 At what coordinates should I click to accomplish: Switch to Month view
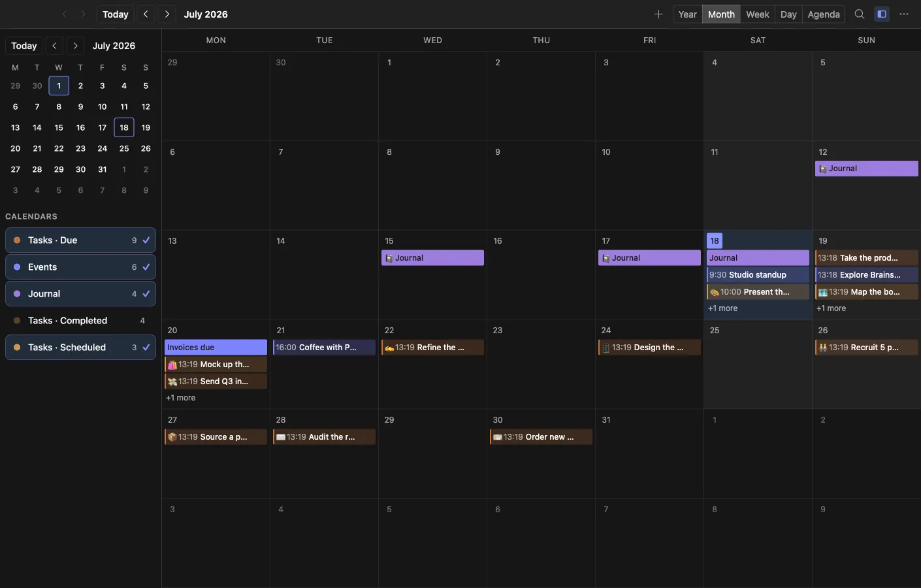pos(721,14)
